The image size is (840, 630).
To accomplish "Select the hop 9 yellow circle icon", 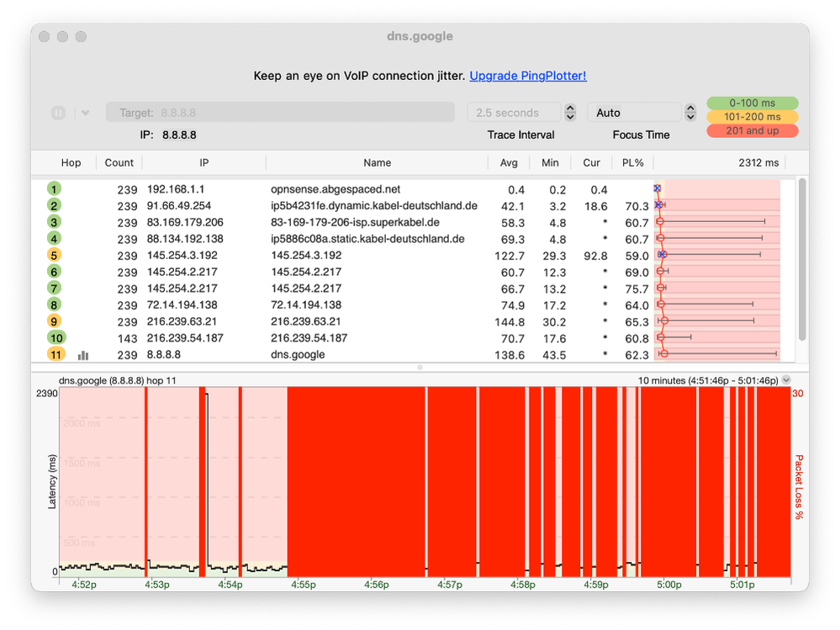I will click(x=54, y=321).
